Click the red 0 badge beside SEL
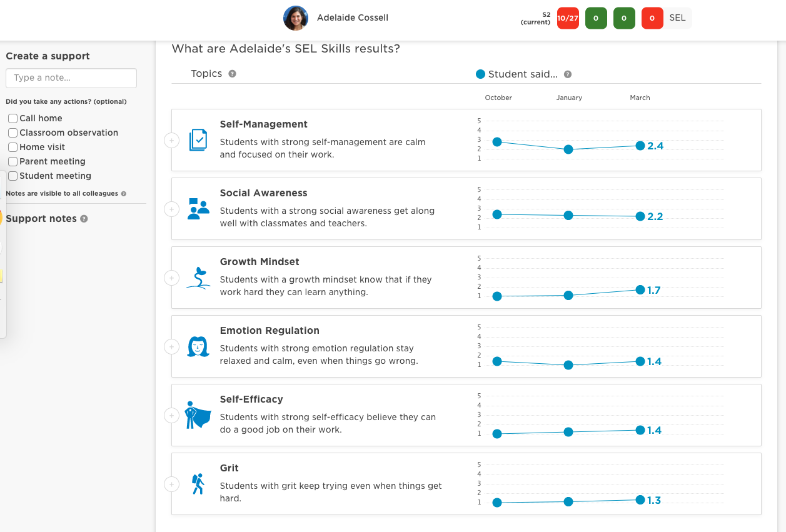This screenshot has width=786, height=532. coord(652,18)
